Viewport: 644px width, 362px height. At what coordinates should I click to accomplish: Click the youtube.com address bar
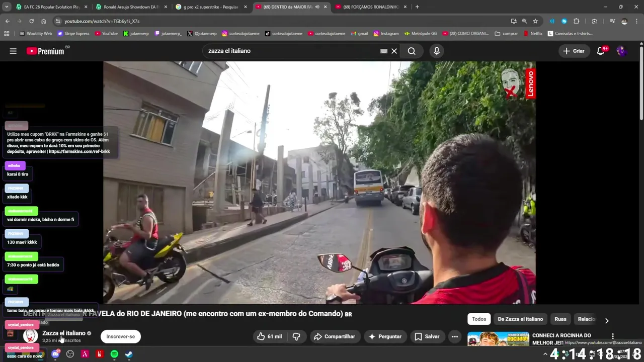(x=282, y=21)
